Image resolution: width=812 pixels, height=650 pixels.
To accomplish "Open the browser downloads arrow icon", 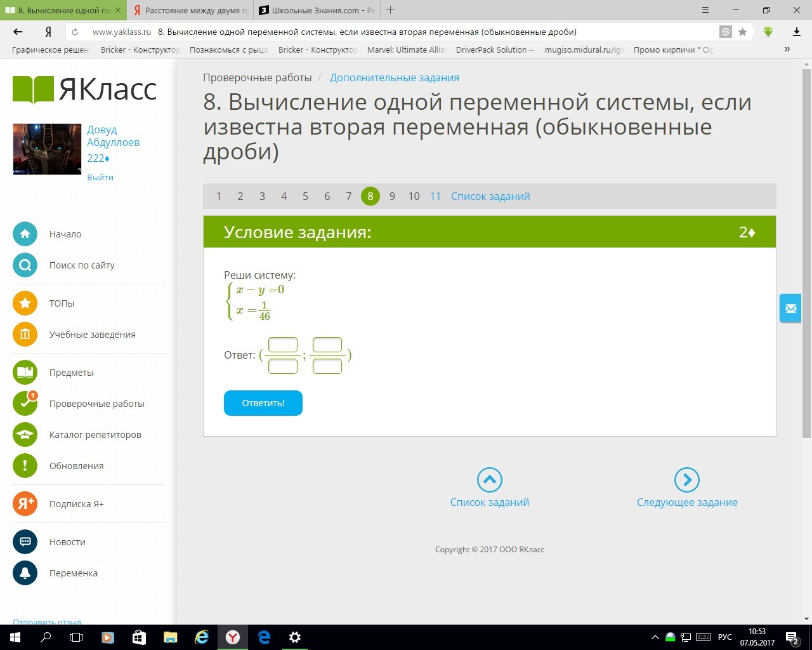I will tap(797, 32).
